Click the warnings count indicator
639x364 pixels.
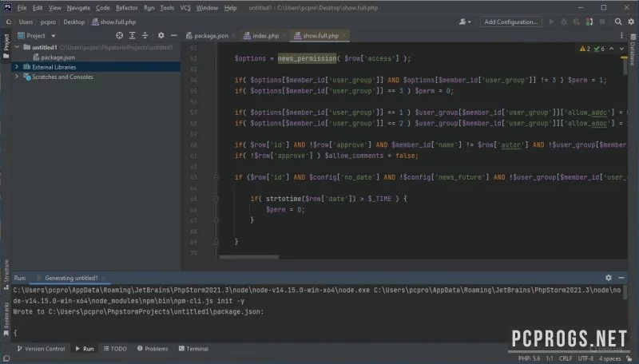click(x=585, y=49)
